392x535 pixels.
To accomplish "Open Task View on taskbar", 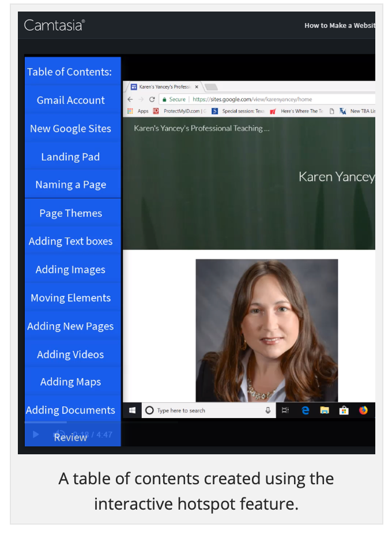I will pos(285,410).
